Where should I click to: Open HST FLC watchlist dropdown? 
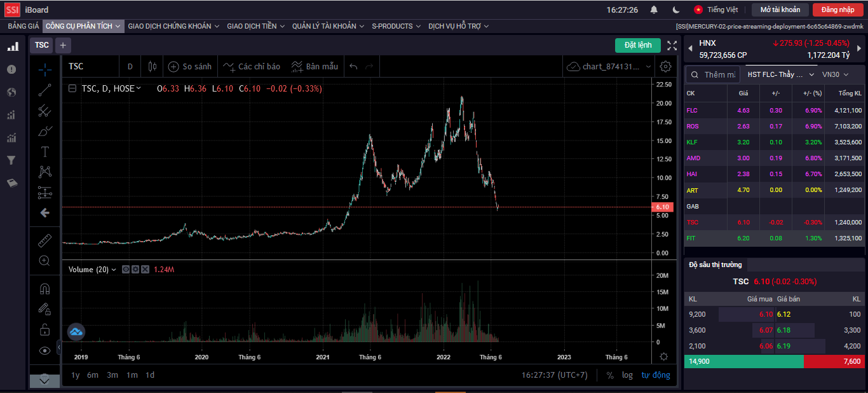tap(780, 74)
